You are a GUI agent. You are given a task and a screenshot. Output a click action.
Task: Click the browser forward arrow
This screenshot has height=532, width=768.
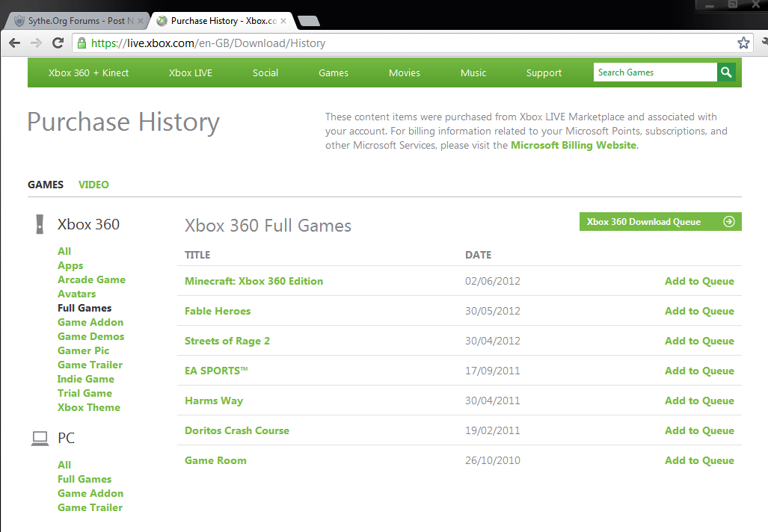click(x=36, y=43)
